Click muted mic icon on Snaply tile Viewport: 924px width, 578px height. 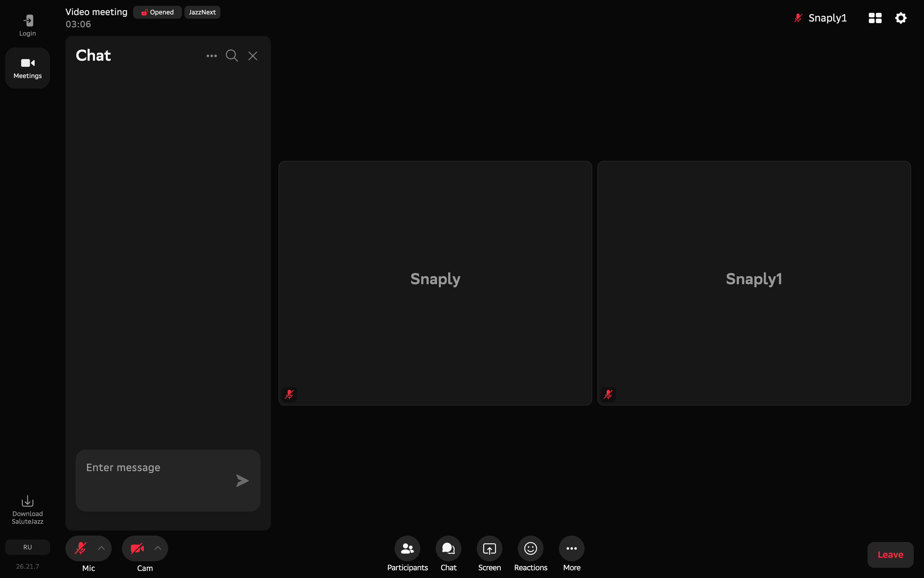click(x=289, y=394)
